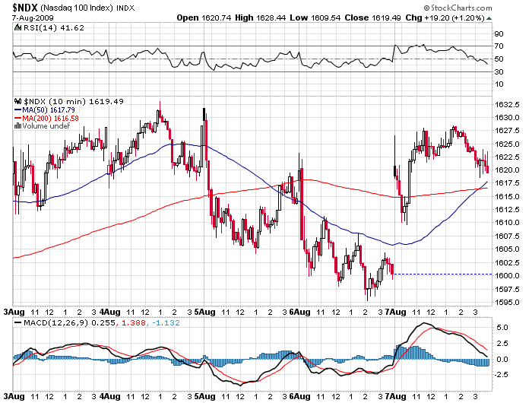
Task: Click the MACD(12,26,9) 0.255 label
Action: click(x=70, y=322)
